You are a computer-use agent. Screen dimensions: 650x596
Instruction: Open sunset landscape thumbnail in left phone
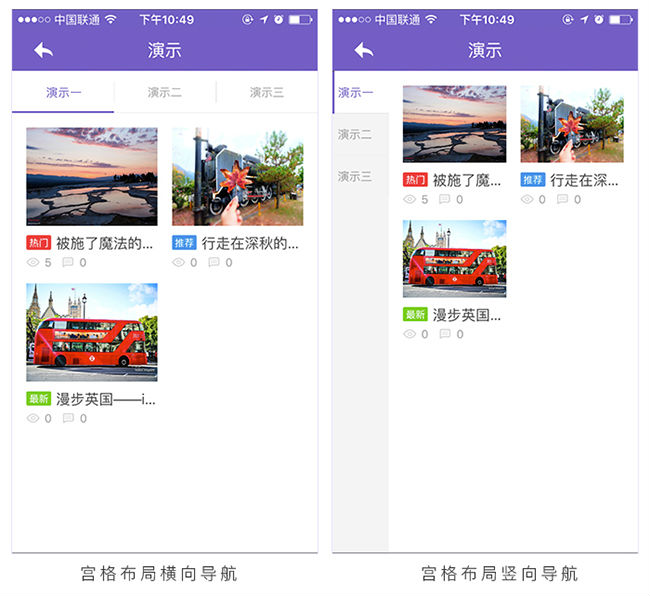click(x=91, y=176)
